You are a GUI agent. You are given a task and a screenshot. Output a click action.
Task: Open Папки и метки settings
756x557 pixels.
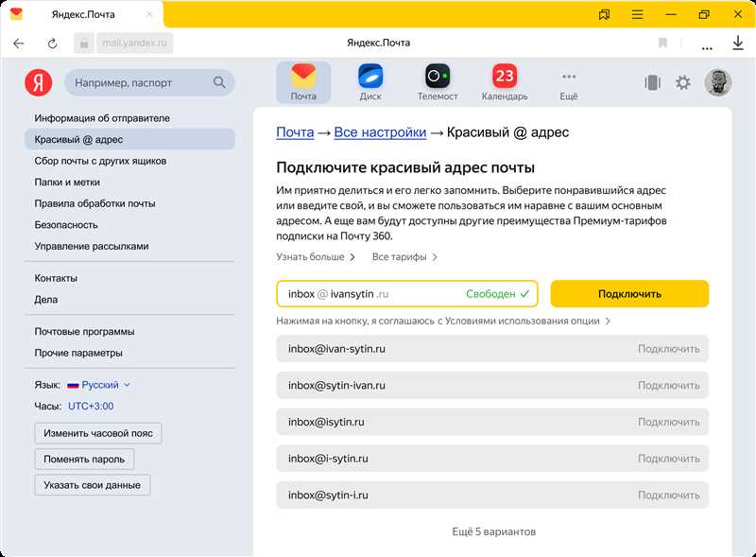tap(67, 182)
